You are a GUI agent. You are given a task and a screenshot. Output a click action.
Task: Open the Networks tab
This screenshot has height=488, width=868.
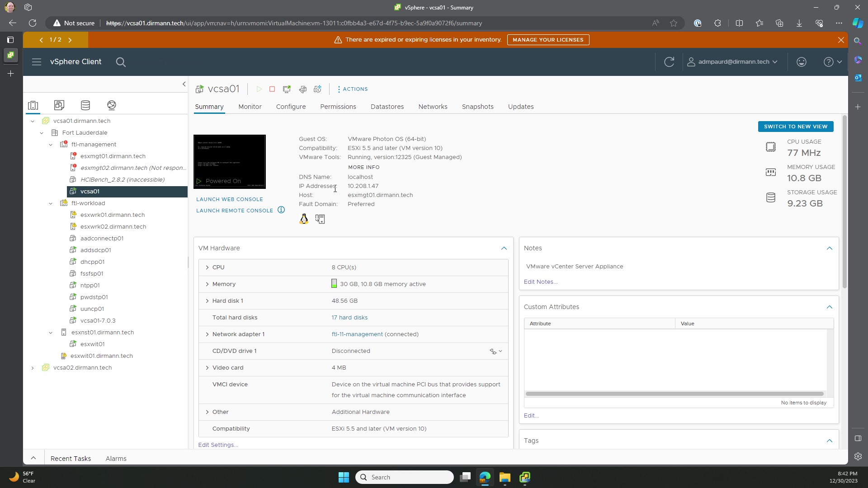pos(433,107)
